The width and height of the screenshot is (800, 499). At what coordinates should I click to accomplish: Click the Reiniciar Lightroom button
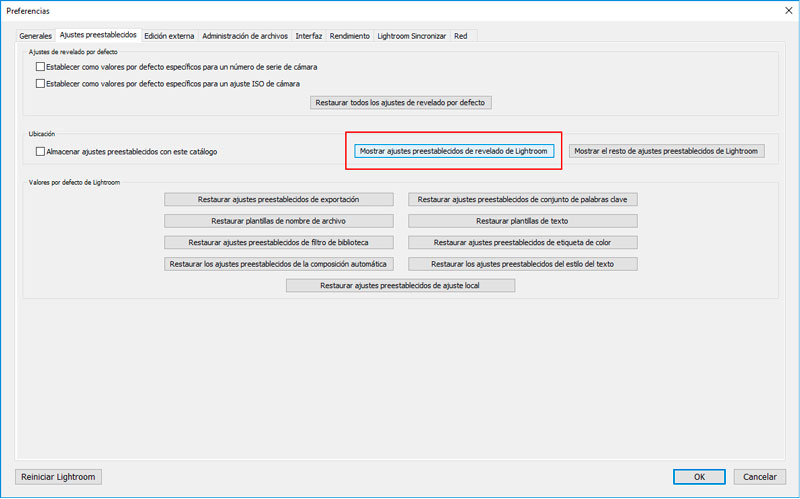[x=58, y=477]
